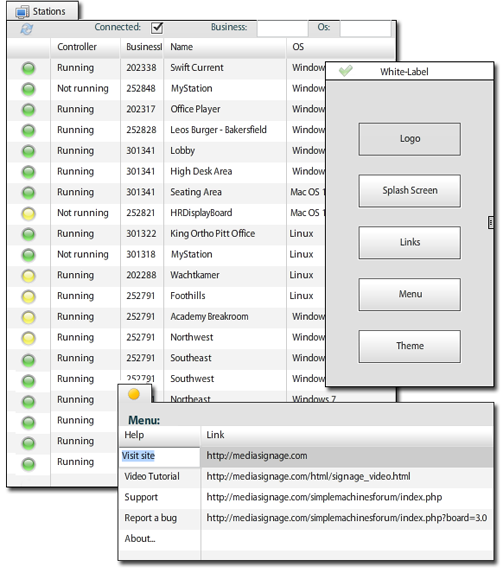503x569 pixels.
Task: Click the status light for the MyStation 252848 row
Action: (x=28, y=89)
